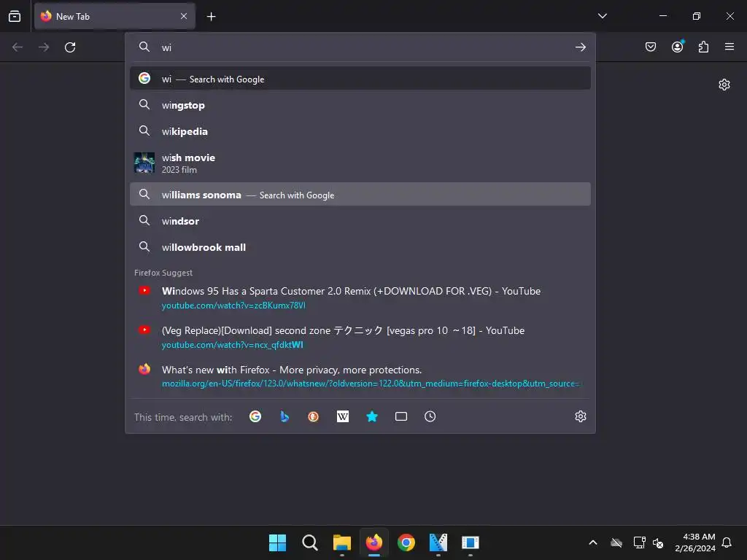Image resolution: width=747 pixels, height=560 pixels.
Task: Open the blue window app taskbar icon
Action: (x=471, y=542)
